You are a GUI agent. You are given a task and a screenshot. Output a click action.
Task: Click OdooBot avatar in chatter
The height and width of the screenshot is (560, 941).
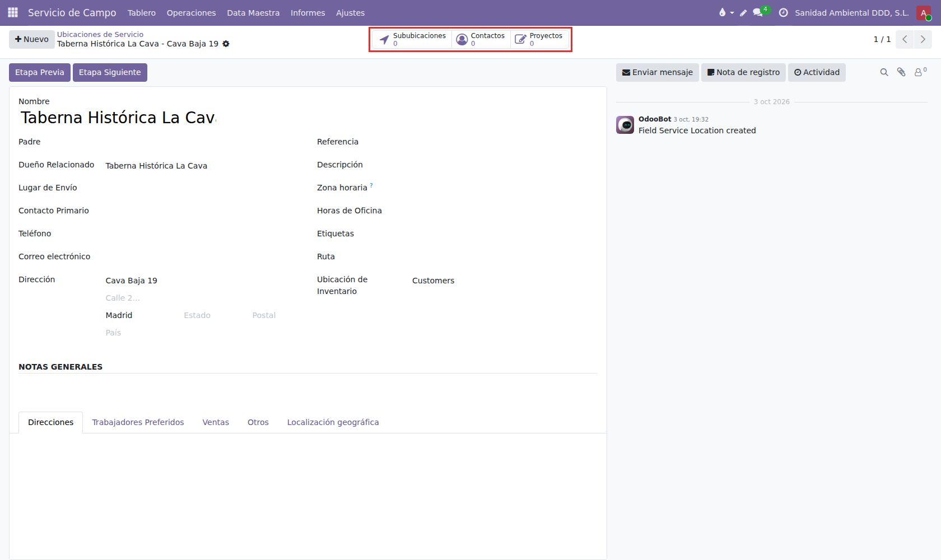(625, 125)
